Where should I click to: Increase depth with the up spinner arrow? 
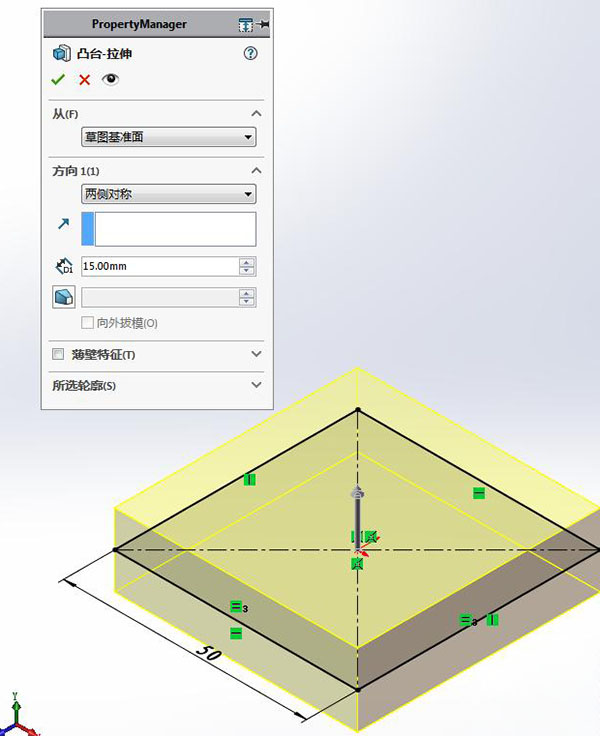click(x=247, y=262)
